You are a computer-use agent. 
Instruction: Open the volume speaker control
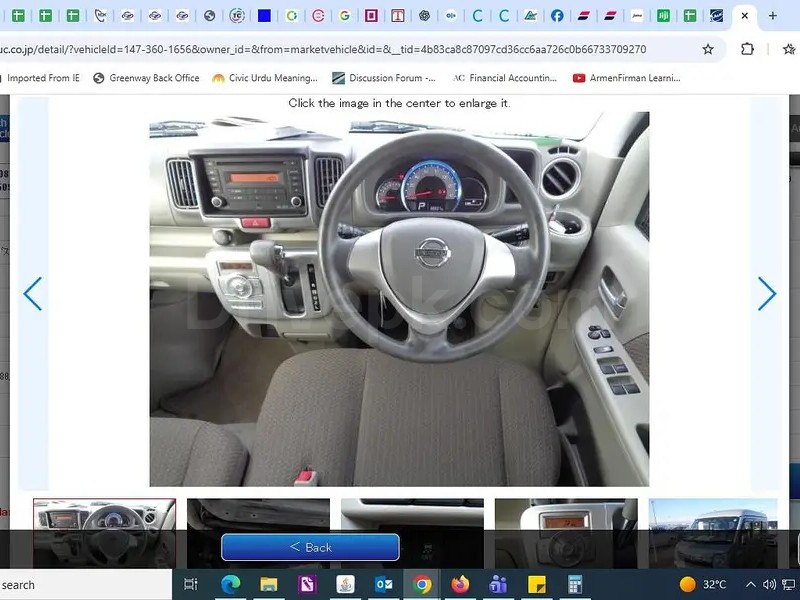[769, 584]
